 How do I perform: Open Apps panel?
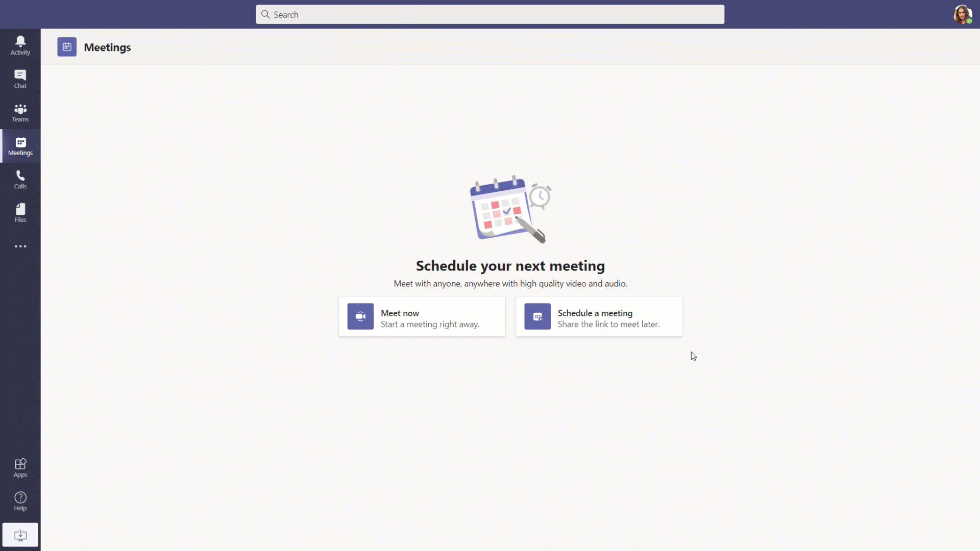coord(20,467)
